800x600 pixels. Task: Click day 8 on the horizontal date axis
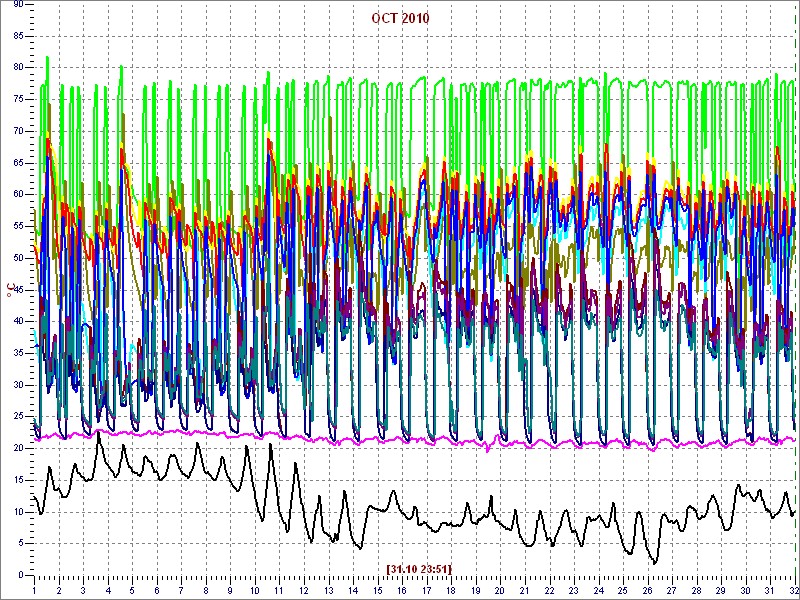[x=206, y=590]
